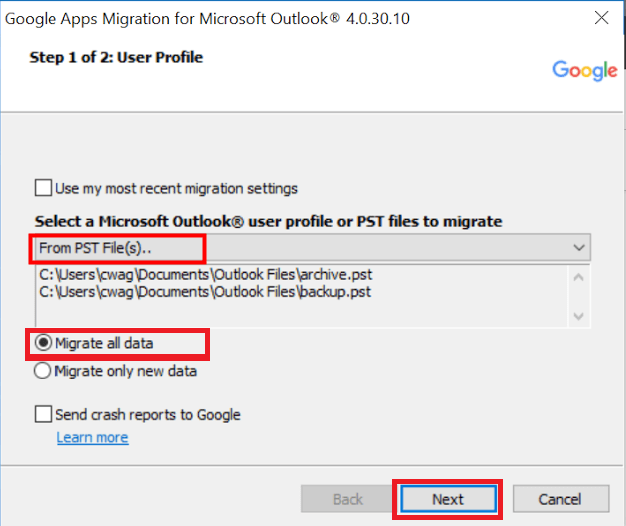This screenshot has width=626, height=526.
Task: Select the 'Migrate all data' radio button
Action: [x=44, y=344]
